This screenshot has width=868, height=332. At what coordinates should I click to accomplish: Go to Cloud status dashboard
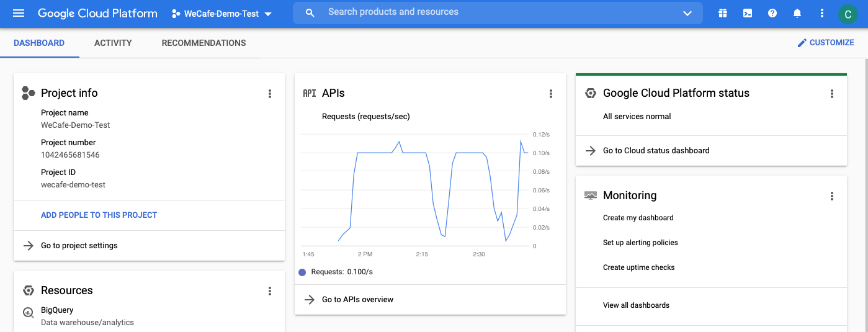656,150
